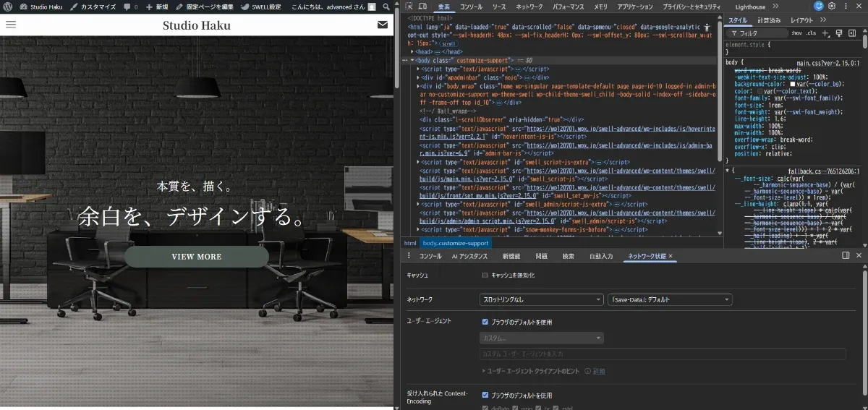Open the hamburger menu on Studio Haku site
This screenshot has width=868, height=410.
tap(11, 25)
